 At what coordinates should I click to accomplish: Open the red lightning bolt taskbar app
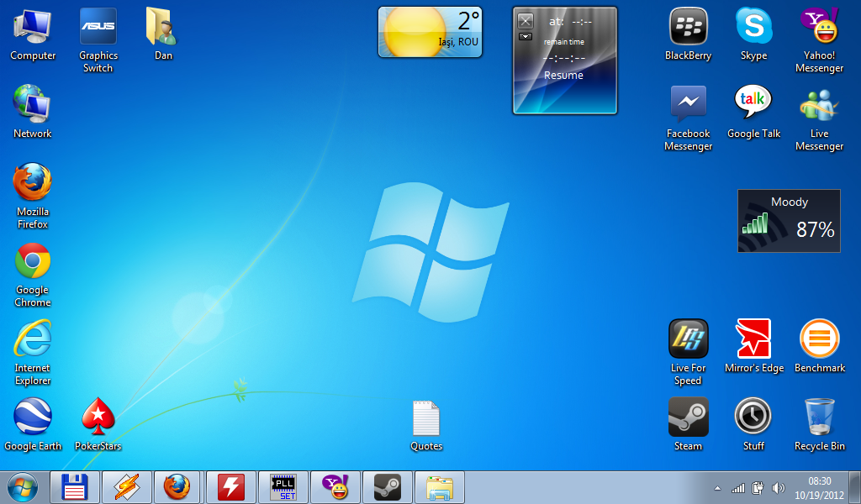coord(230,487)
